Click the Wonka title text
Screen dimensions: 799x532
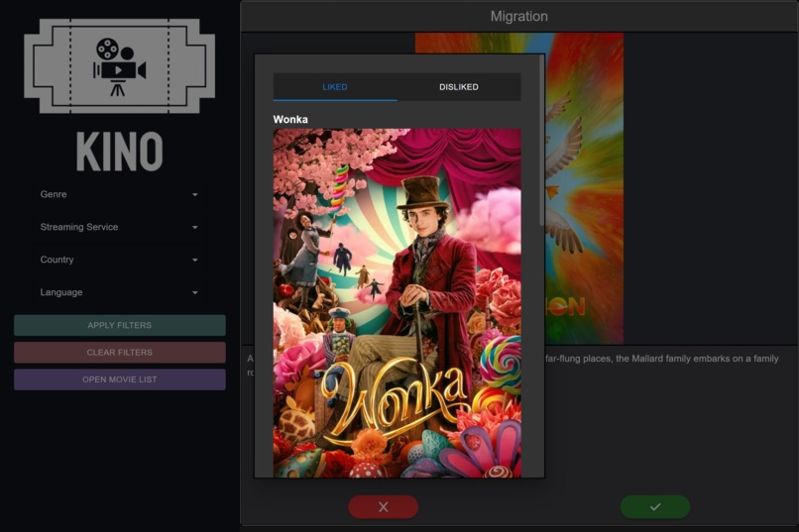(x=290, y=120)
